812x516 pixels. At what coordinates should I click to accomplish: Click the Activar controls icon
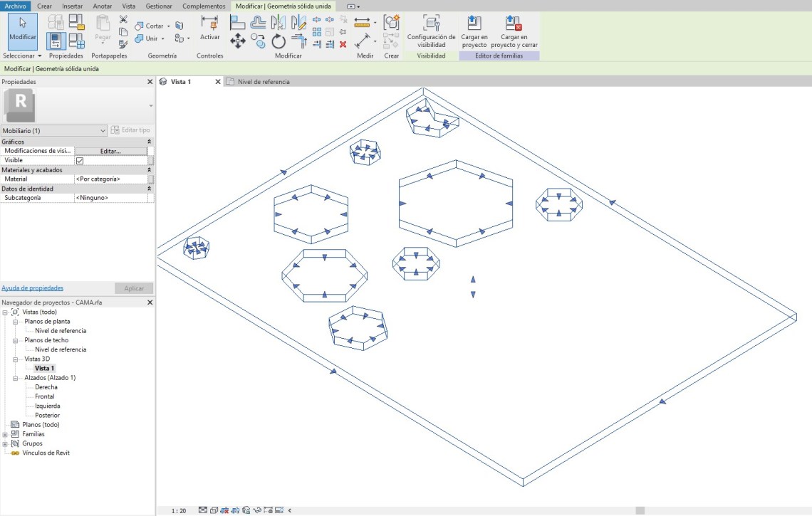pos(209,23)
